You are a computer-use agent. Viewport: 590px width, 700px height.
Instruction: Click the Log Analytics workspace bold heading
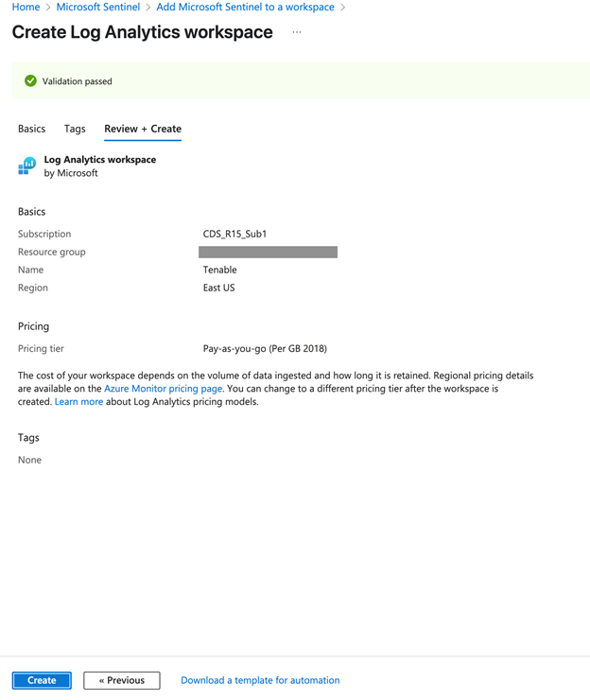pos(100,159)
